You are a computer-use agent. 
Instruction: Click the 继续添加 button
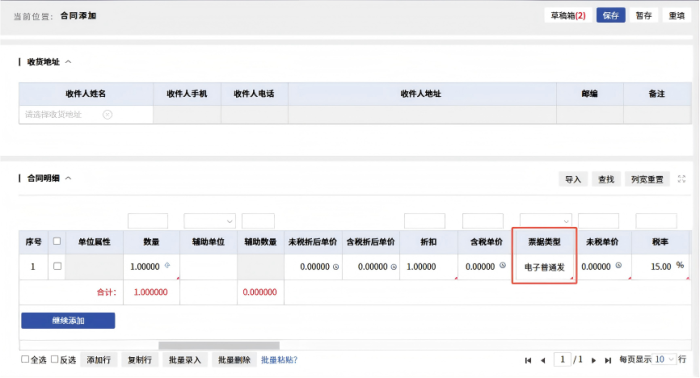(68, 320)
